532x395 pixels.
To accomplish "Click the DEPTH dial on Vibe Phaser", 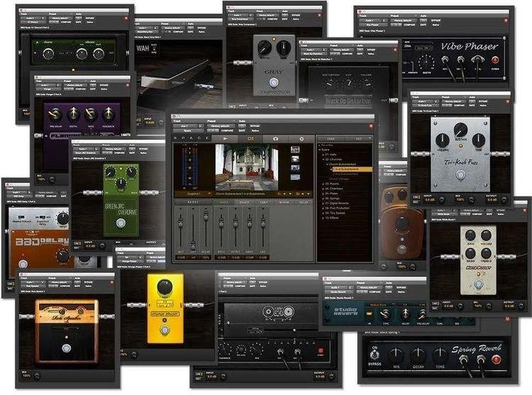I will pos(427,62).
